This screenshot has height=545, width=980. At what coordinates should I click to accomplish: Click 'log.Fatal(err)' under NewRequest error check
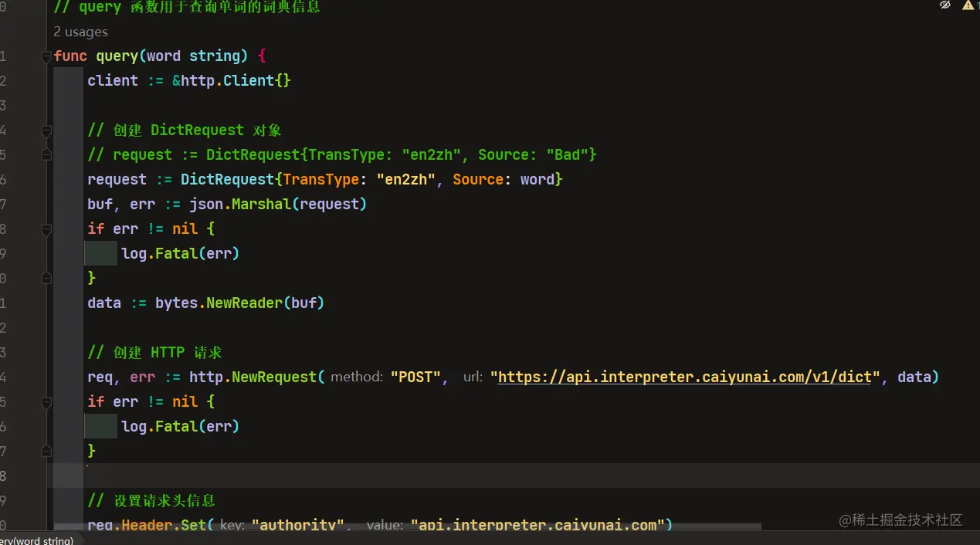pos(180,426)
